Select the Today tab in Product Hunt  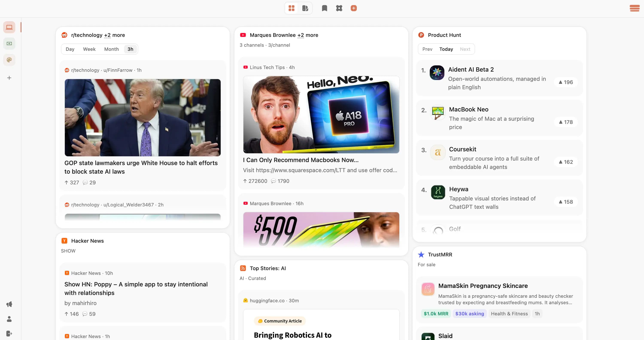coord(446,49)
